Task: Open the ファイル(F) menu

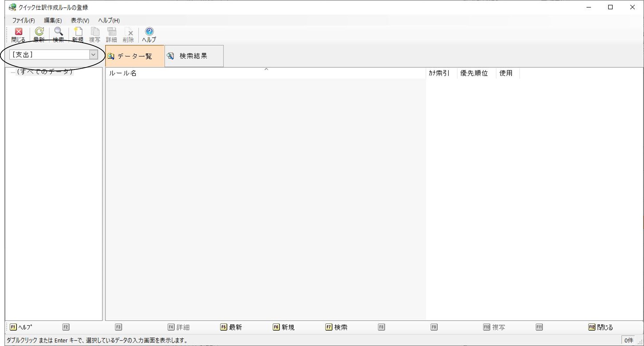Action: click(x=23, y=20)
